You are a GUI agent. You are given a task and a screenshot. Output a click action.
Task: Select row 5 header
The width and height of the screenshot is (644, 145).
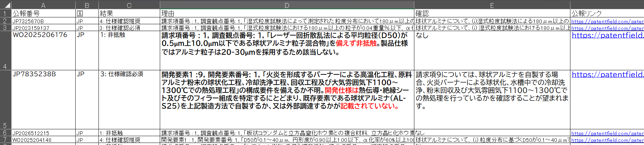click(x=6, y=100)
